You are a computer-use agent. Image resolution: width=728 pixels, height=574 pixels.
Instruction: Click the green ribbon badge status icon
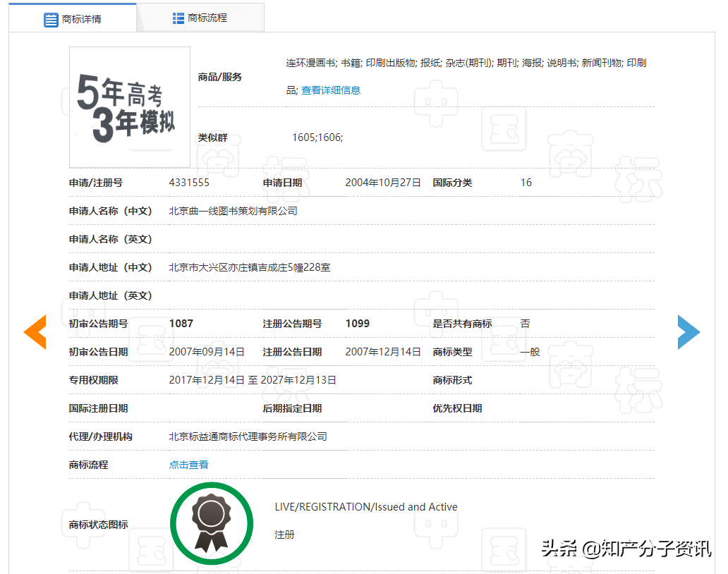point(212,523)
